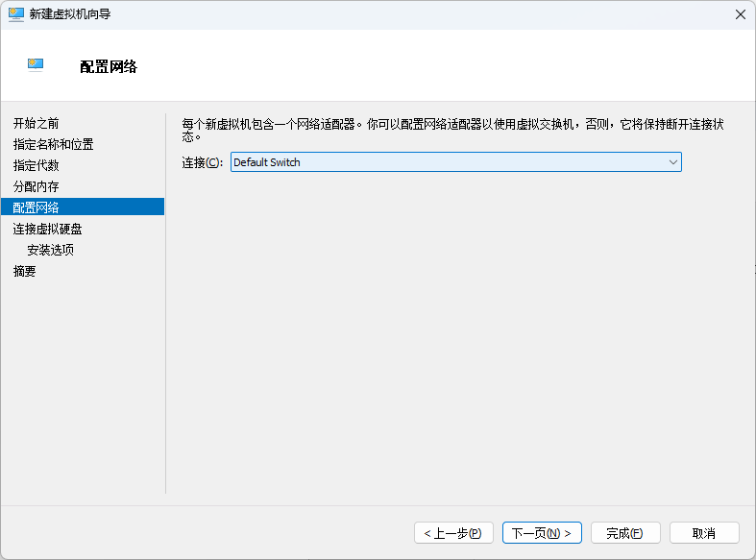Click the 连接(C): label
Viewport: 756px width, 560px height.
click(x=203, y=162)
